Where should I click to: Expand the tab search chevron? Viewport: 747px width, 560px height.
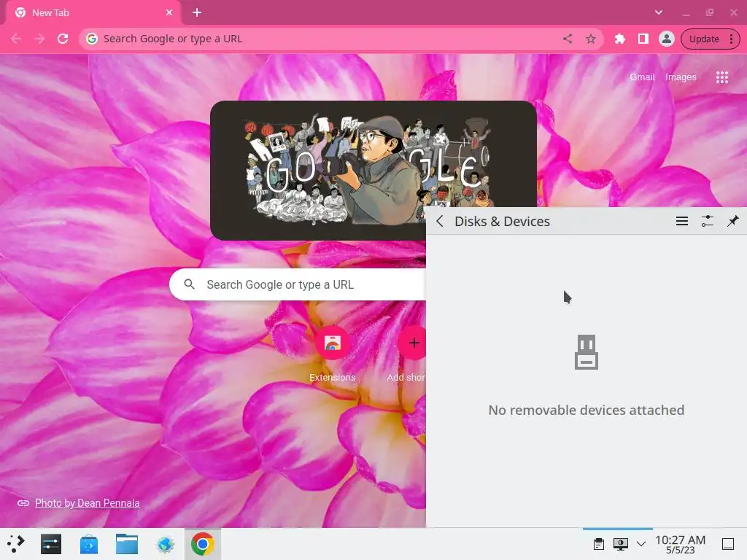(659, 13)
